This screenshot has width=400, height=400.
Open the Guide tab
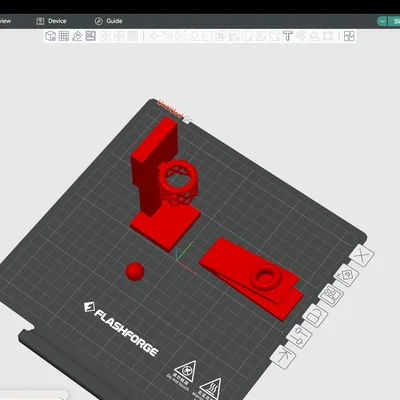tap(109, 21)
